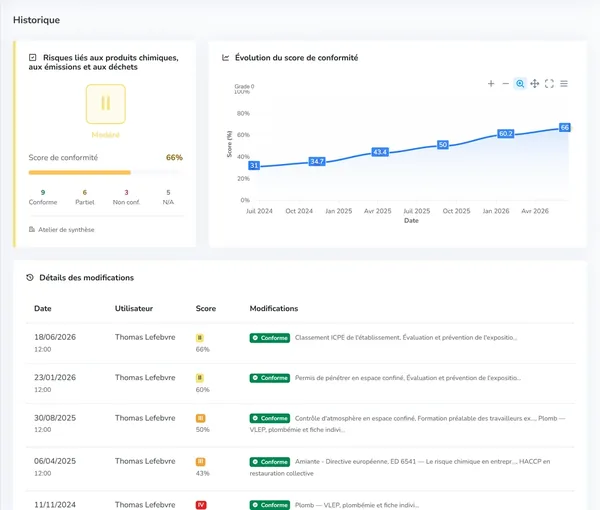
Task: Select the 66 data point marker
Action: pos(565,127)
